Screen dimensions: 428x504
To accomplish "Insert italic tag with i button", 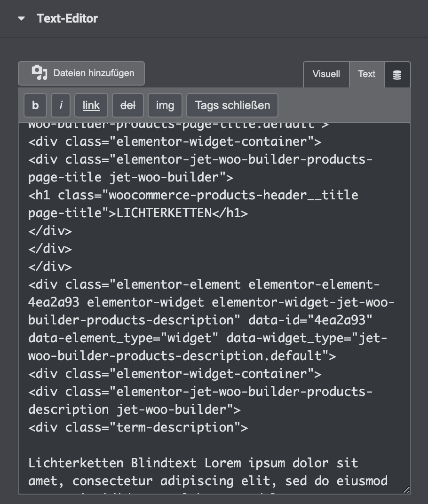I will pos(61,105).
